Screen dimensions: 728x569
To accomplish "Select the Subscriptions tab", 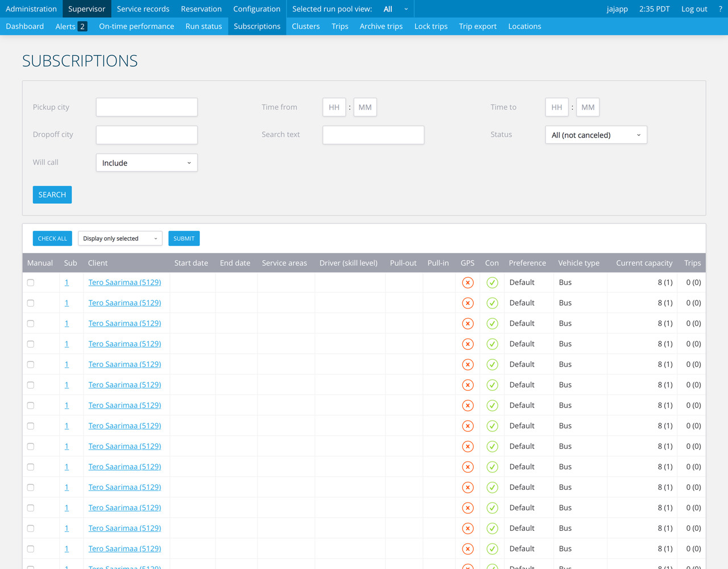I will (257, 26).
